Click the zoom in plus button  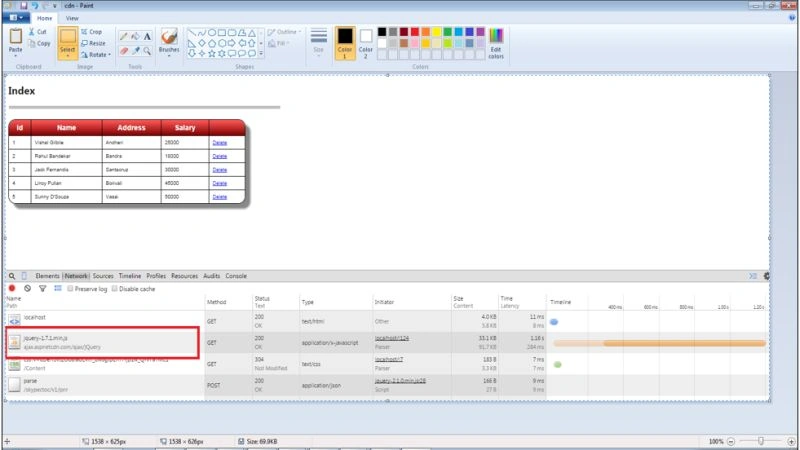click(791, 441)
